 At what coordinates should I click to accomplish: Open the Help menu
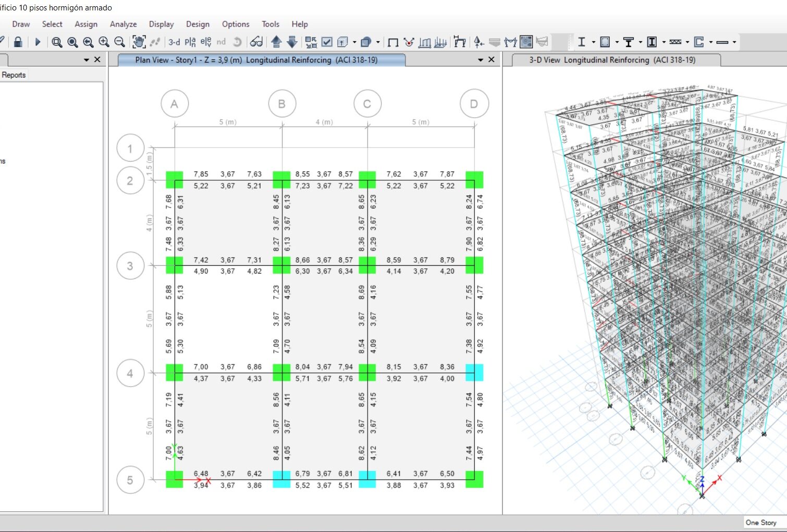click(300, 24)
